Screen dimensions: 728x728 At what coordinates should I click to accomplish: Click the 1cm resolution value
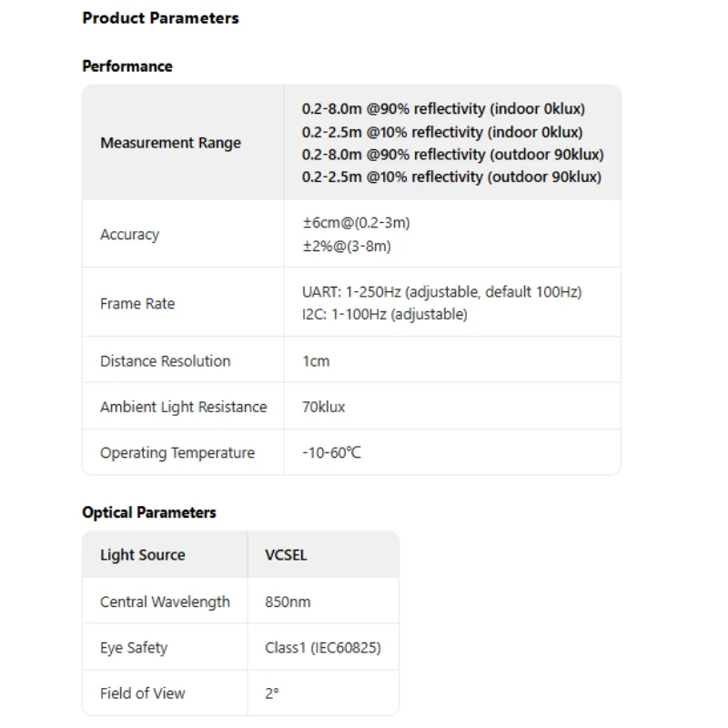coord(316,361)
